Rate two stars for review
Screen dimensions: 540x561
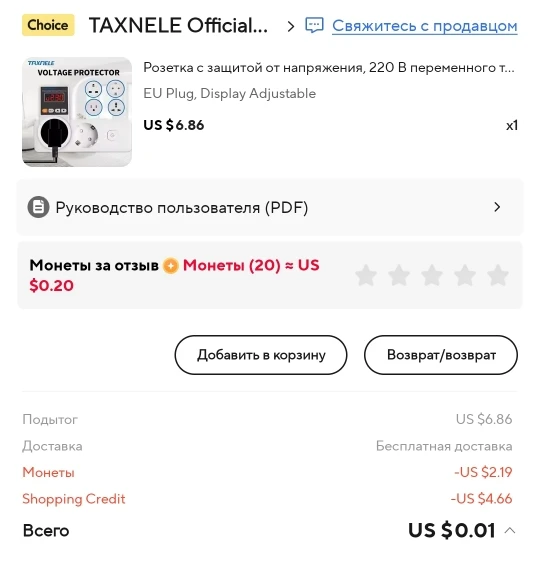pyautogui.click(x=399, y=275)
